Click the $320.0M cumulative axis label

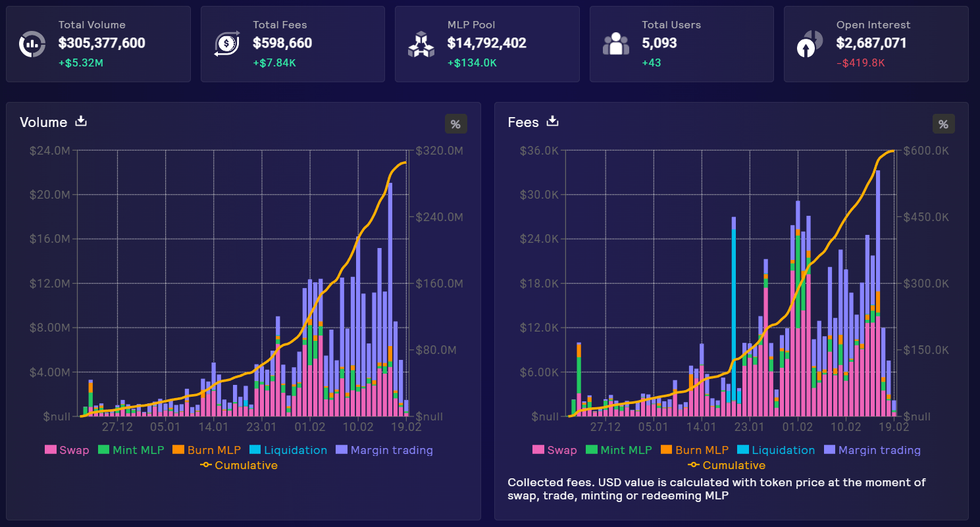tap(439, 151)
